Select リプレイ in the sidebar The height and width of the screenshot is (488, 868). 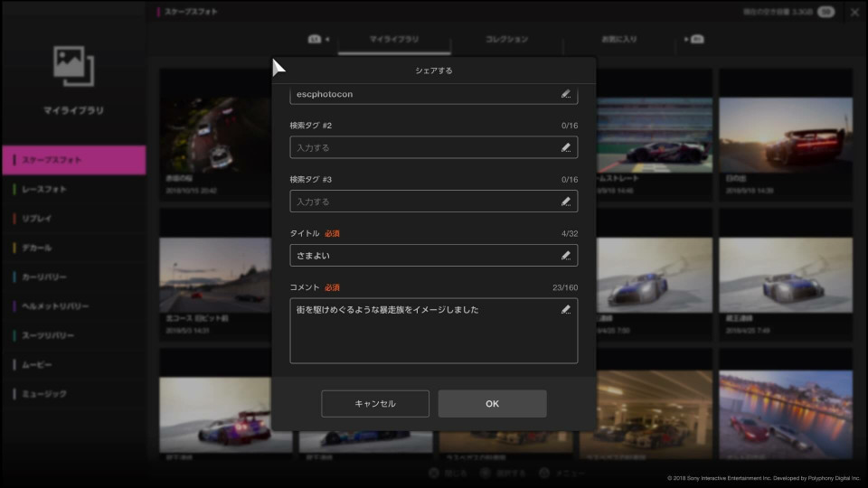pyautogui.click(x=74, y=219)
